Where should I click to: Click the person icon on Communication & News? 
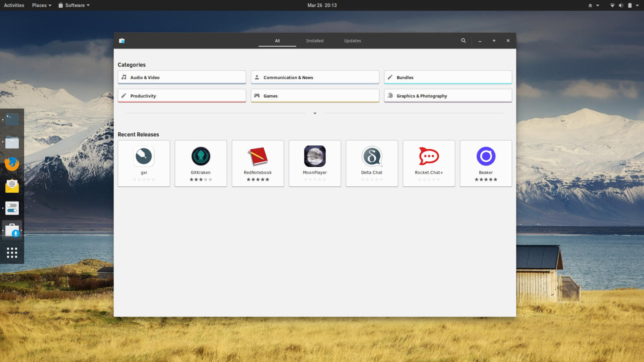[257, 77]
